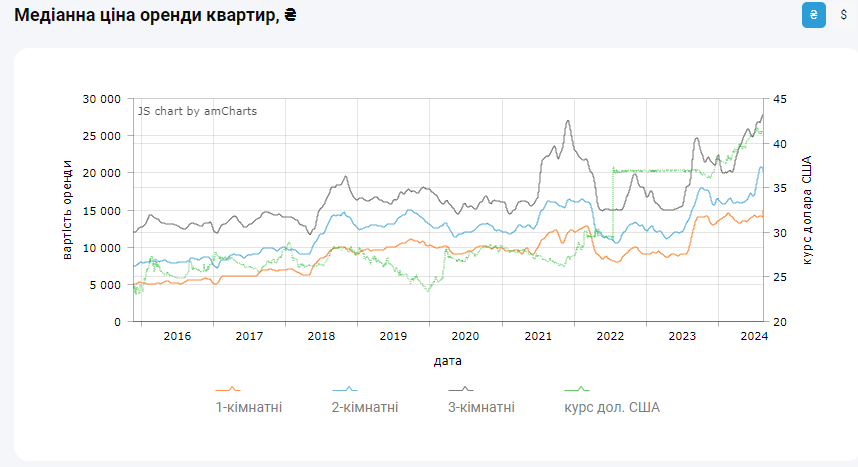Click the 2016 year label on axis
The image size is (858, 467).
coord(177,336)
